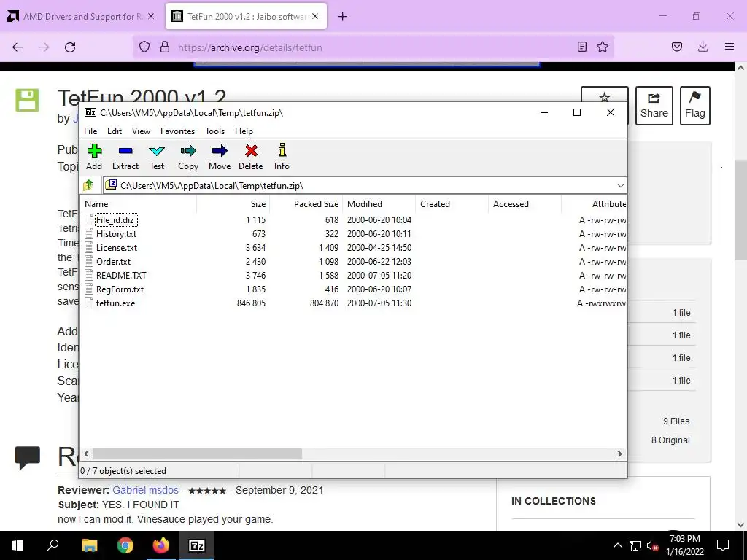Click the left arrow of the horizontal scrollbar
The image size is (747, 560).
86,454
